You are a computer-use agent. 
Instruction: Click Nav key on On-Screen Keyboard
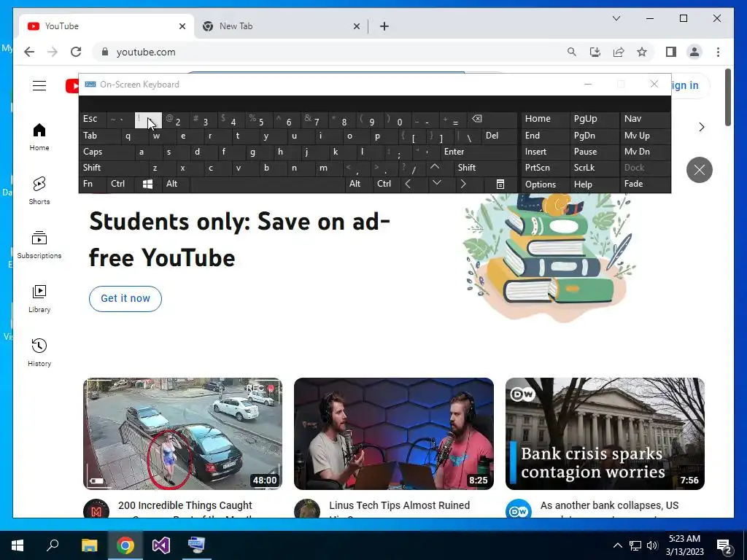coord(645,119)
